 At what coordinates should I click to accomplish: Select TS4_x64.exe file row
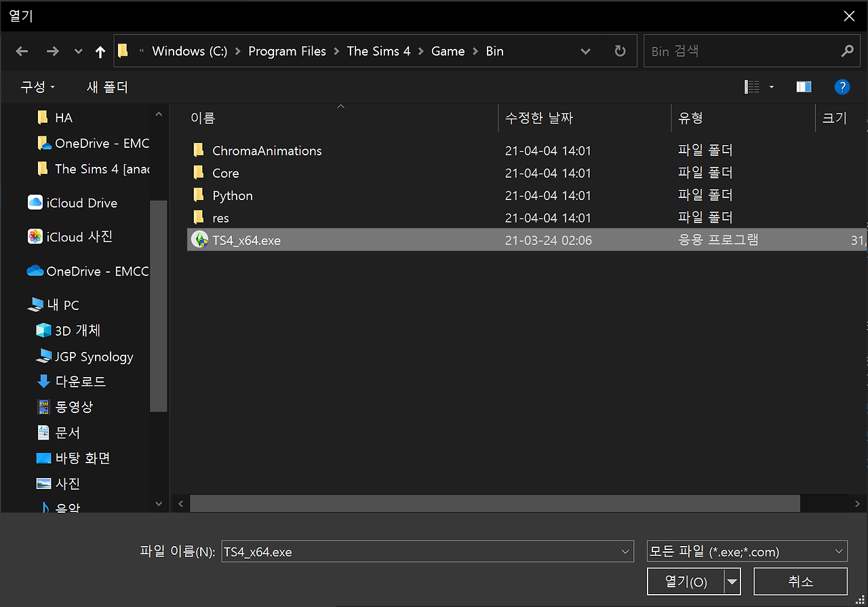point(526,240)
